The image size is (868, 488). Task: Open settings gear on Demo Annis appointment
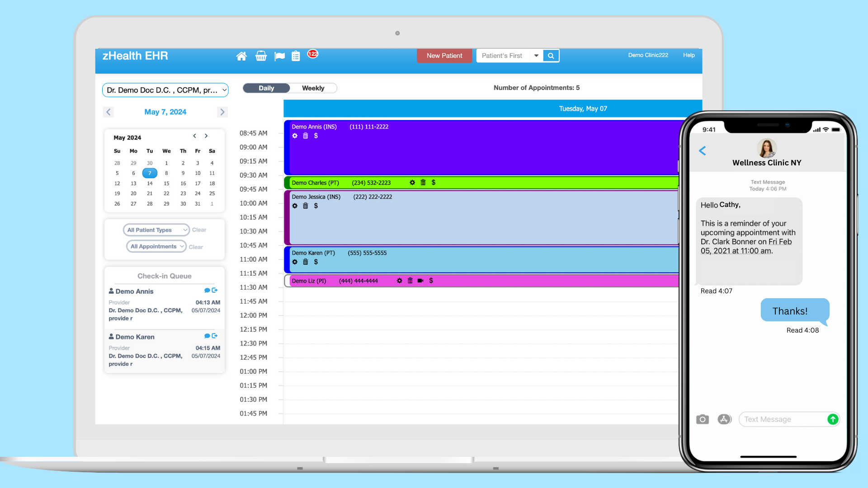click(295, 136)
